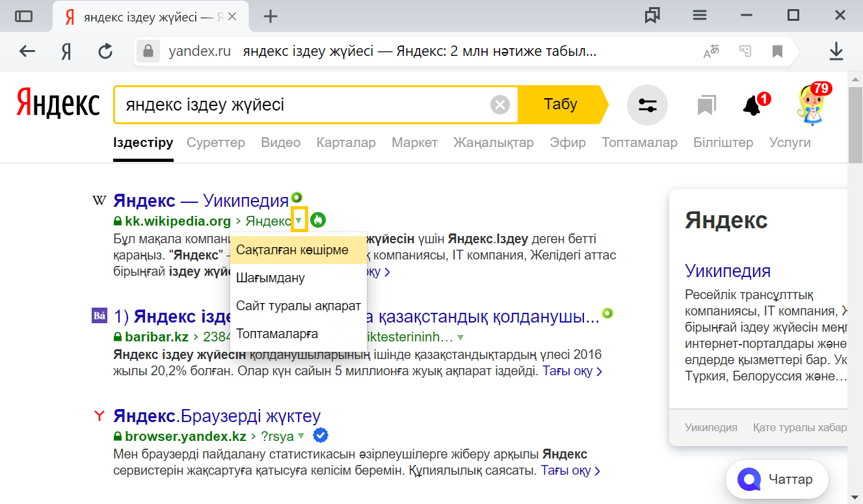Click Уикипедия source at card footer
Screen dimensions: 863x504
(x=711, y=427)
